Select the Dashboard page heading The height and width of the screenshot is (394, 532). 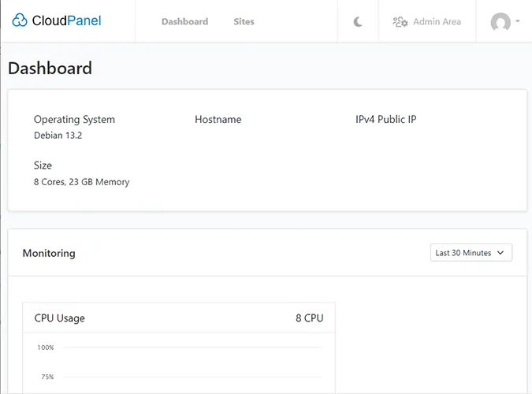[x=50, y=69]
